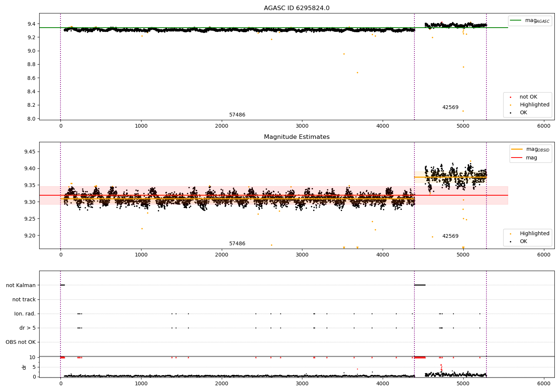The height and width of the screenshot is (392, 560).
Task: Click the "9.0" y-tick of the top plot
Action: pos(32,51)
